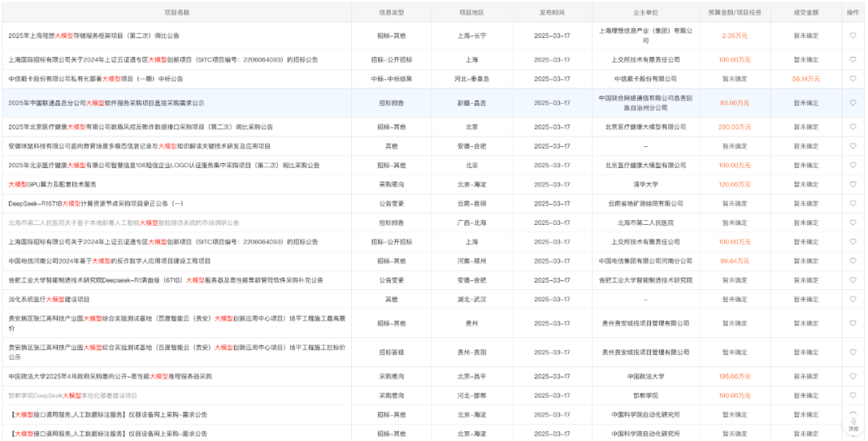Click owner cell 中国电信集团有限公司河南分公司

click(x=645, y=260)
